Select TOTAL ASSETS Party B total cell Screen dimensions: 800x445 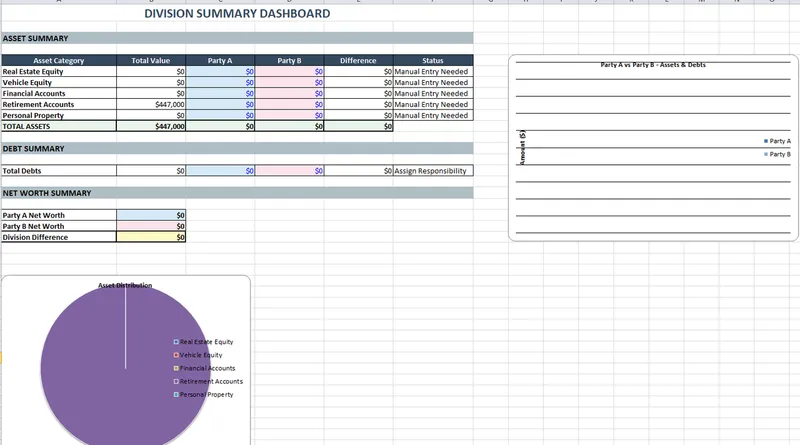(x=289, y=126)
